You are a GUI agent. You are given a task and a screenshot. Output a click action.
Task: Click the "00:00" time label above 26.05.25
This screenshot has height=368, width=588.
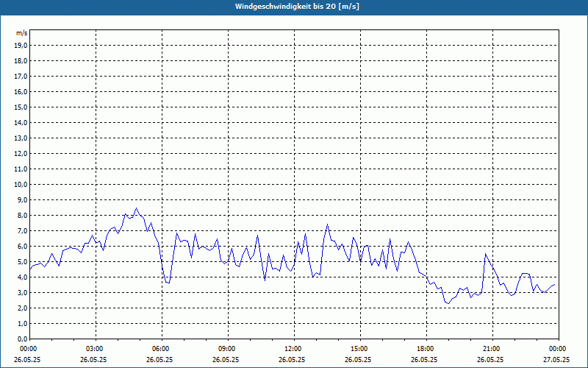coord(29,349)
